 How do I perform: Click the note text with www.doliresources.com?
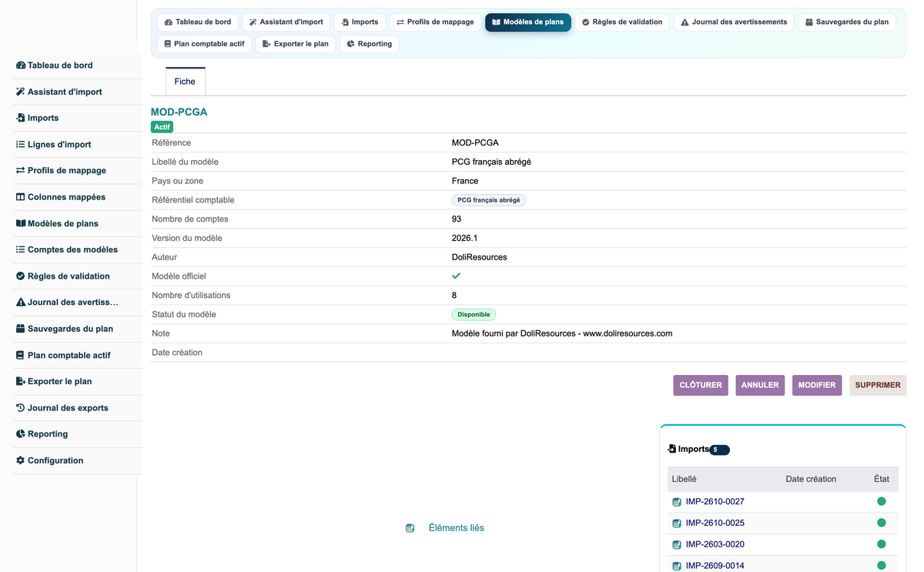click(x=562, y=333)
